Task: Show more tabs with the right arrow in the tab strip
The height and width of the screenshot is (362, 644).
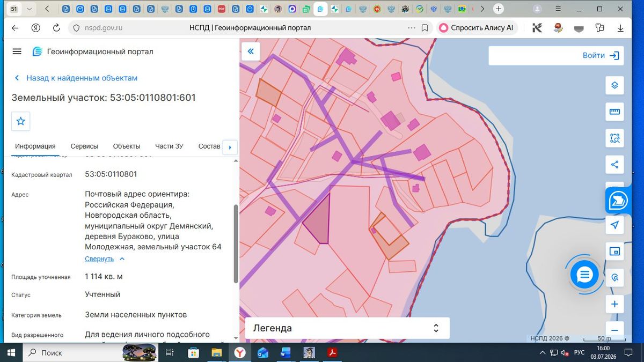Action: coord(482,9)
